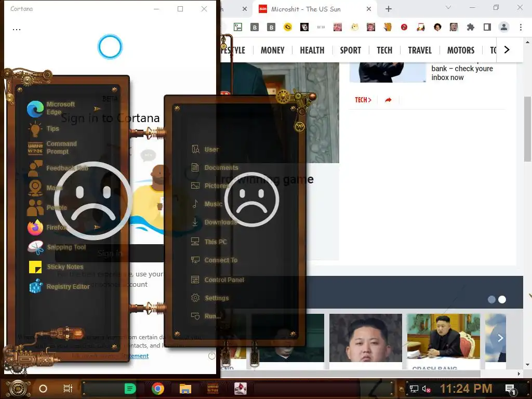This screenshot has width=532, height=399.
Task: Show more sections with the nav bar arrow
Action: [507, 50]
